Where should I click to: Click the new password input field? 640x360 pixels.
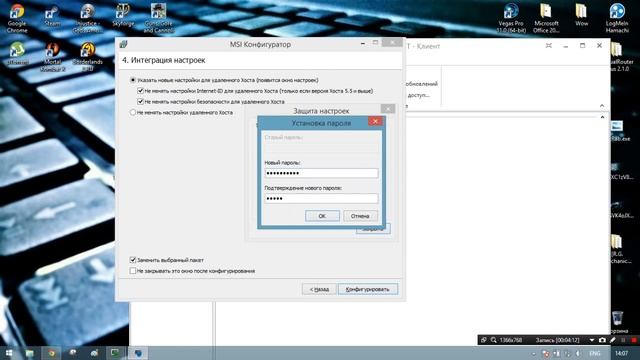point(321,173)
